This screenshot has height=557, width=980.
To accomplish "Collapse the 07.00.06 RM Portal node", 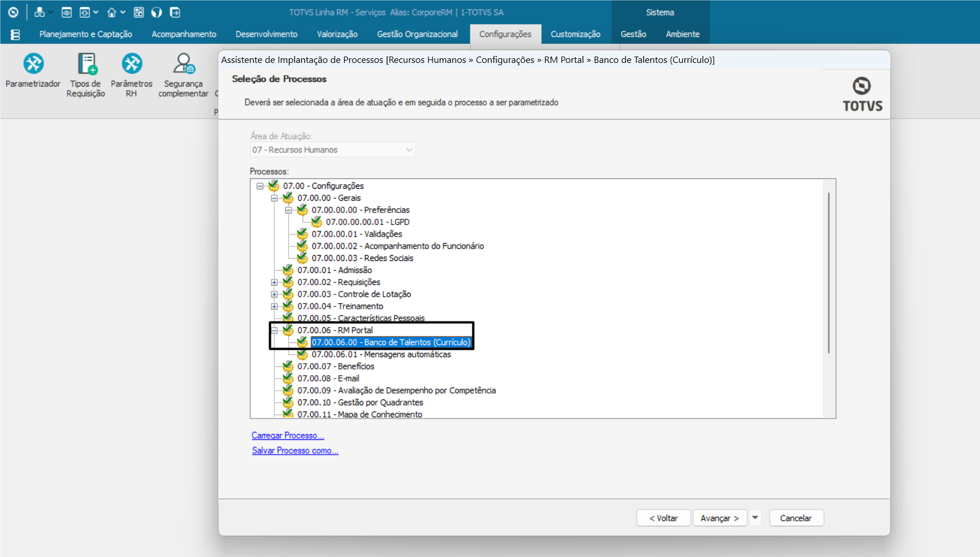I will click(274, 330).
